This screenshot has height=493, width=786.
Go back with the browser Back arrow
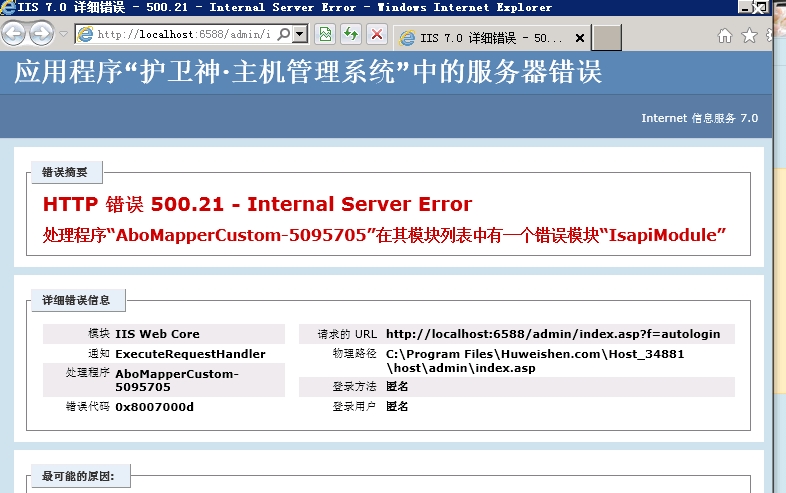tap(14, 34)
